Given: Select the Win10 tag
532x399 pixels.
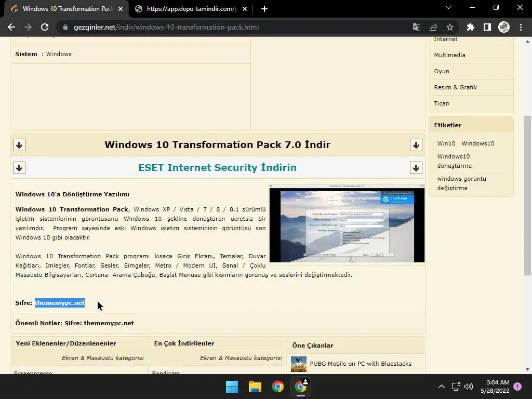Looking at the screenshot, I should (x=446, y=143).
